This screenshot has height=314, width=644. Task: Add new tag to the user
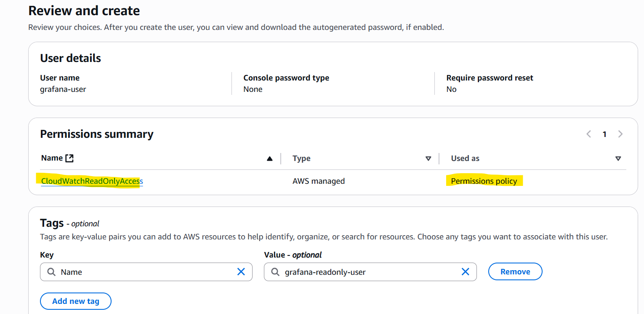coord(76,301)
